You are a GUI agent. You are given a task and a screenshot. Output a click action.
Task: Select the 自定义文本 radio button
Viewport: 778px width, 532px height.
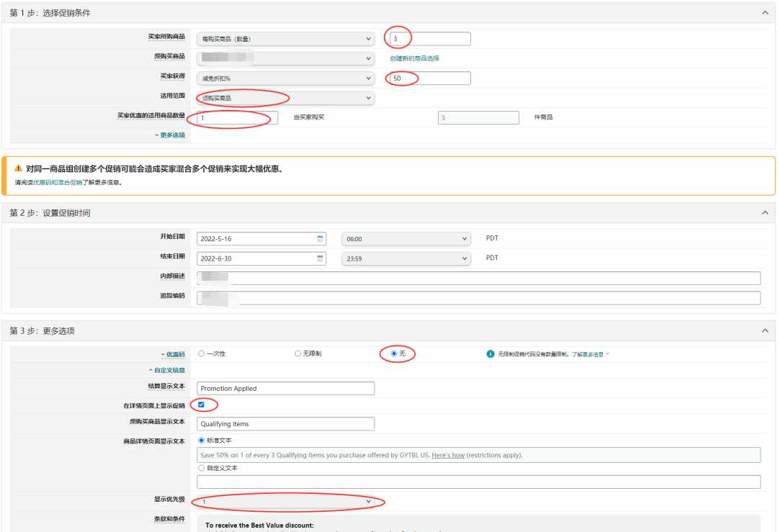pos(201,468)
